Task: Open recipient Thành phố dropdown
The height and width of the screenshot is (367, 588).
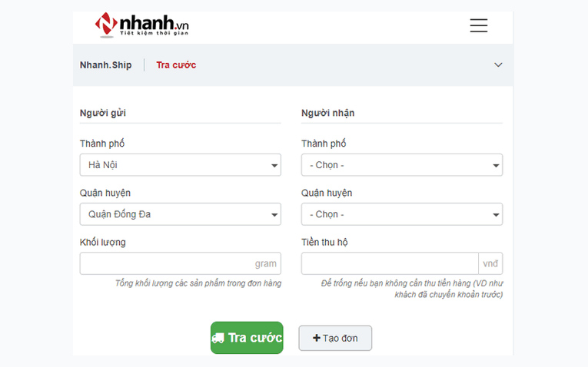Action: 402,165
